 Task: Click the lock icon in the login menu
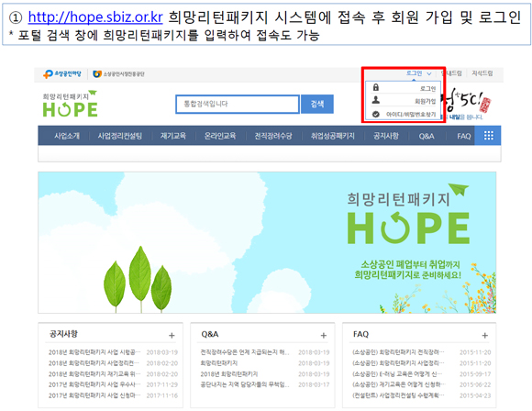pos(375,87)
